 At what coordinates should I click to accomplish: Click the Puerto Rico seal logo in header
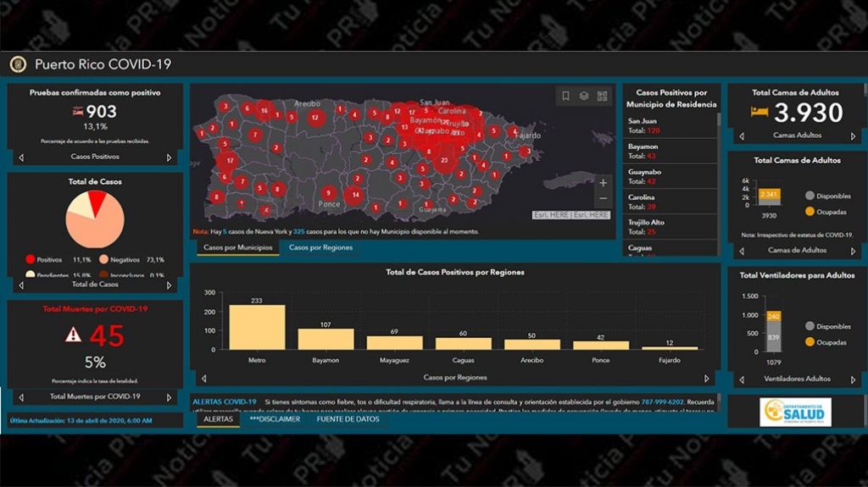tap(18, 64)
